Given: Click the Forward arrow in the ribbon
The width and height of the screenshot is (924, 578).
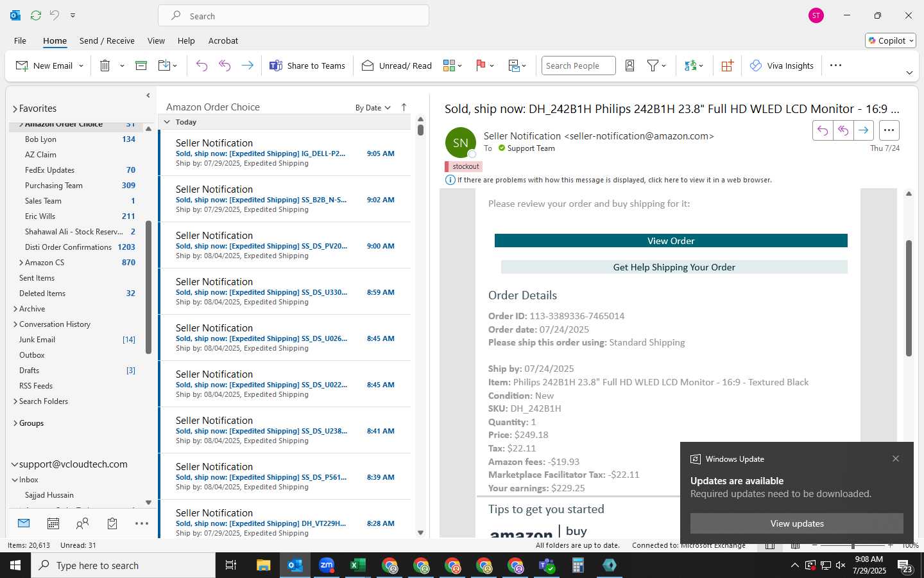Looking at the screenshot, I should (247, 66).
